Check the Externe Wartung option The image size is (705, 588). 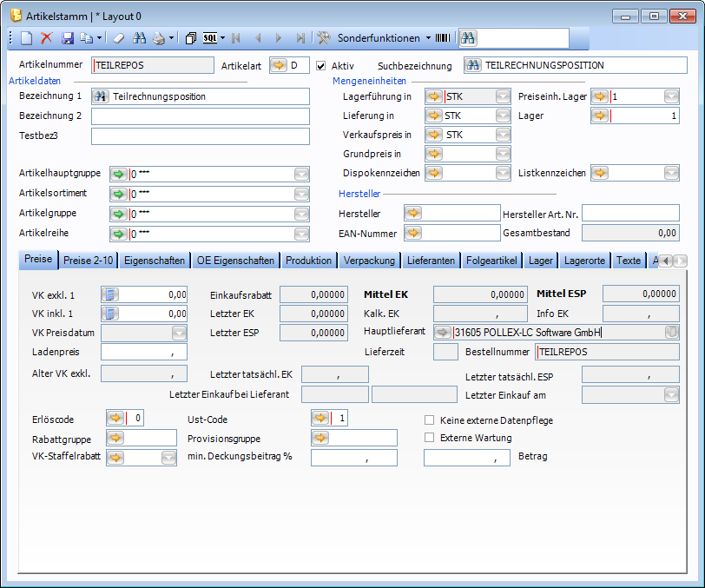click(429, 437)
